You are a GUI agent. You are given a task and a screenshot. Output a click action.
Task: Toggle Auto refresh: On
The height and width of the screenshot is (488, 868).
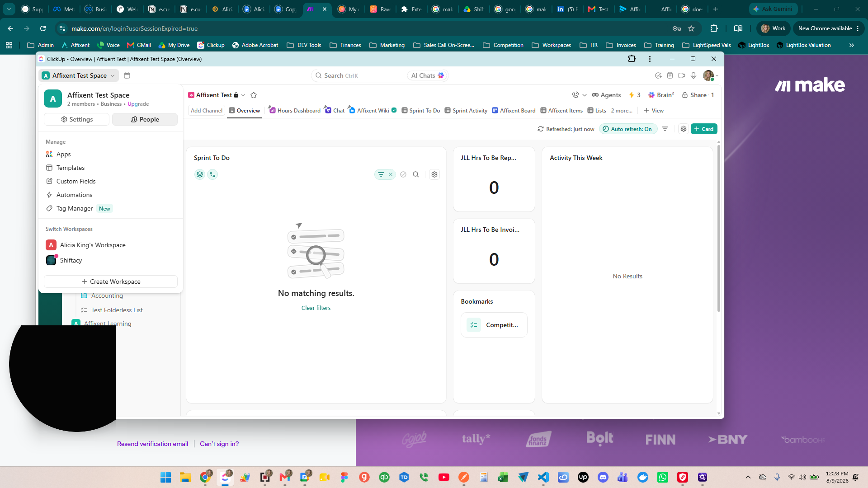[628, 129]
